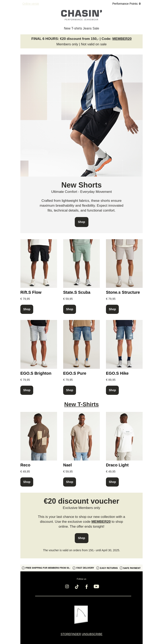Shop the Rift.S Flow shorts

tap(27, 309)
